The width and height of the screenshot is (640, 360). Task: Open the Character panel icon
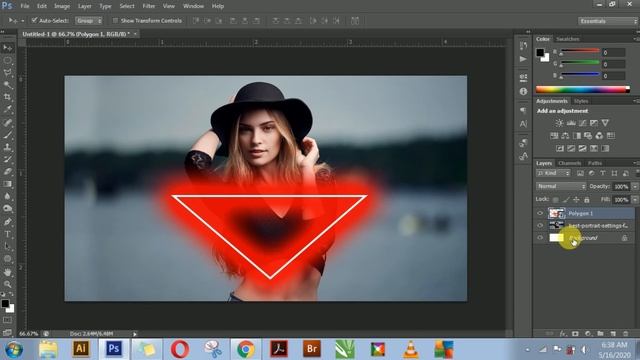[523, 124]
